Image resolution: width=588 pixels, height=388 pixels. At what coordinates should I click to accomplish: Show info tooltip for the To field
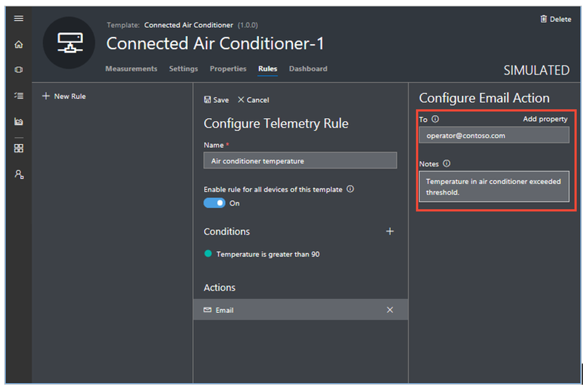coord(435,119)
